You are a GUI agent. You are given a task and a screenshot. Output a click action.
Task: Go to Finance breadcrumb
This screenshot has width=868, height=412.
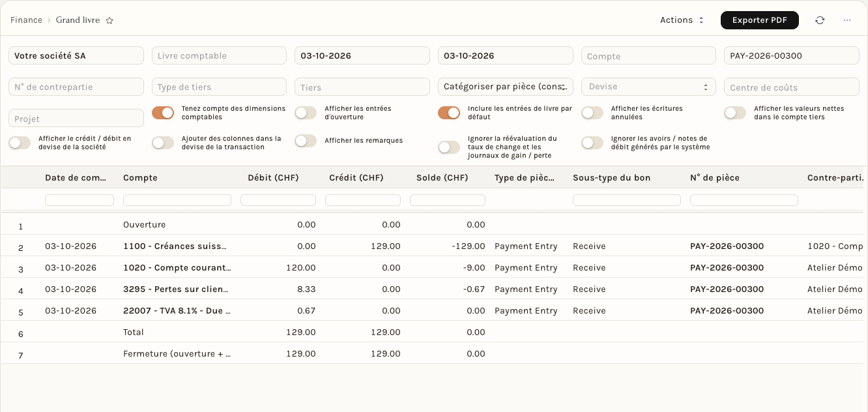click(26, 20)
